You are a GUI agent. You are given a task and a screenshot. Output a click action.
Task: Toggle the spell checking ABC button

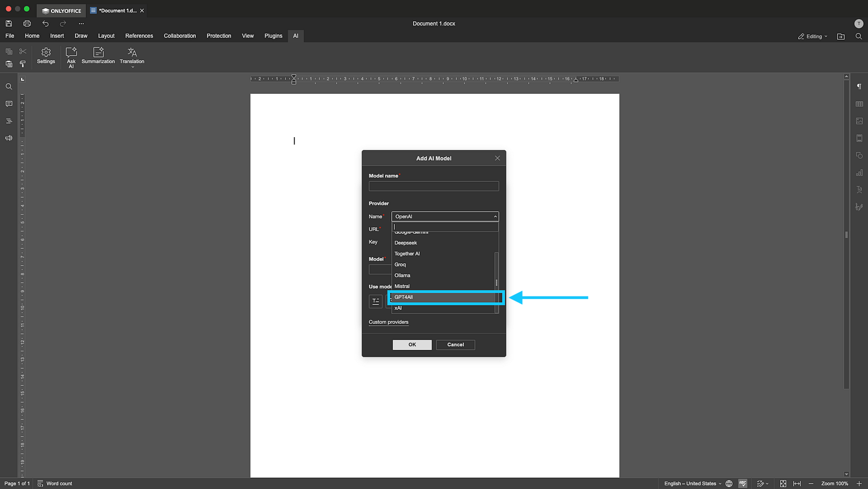(x=743, y=483)
